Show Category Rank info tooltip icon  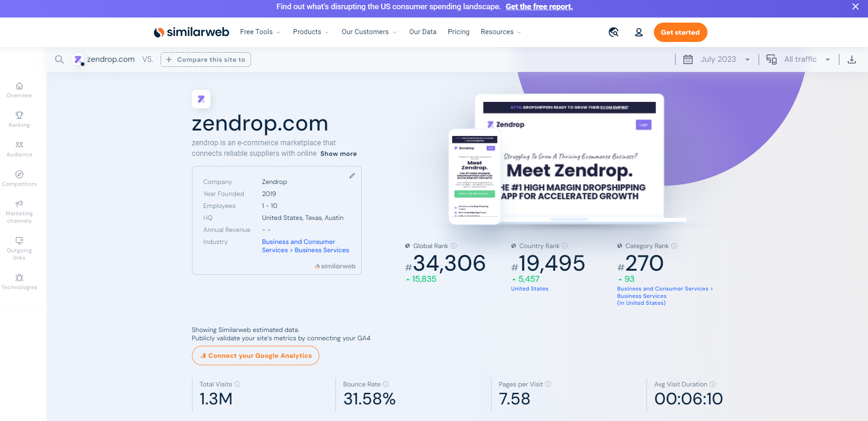(x=674, y=246)
